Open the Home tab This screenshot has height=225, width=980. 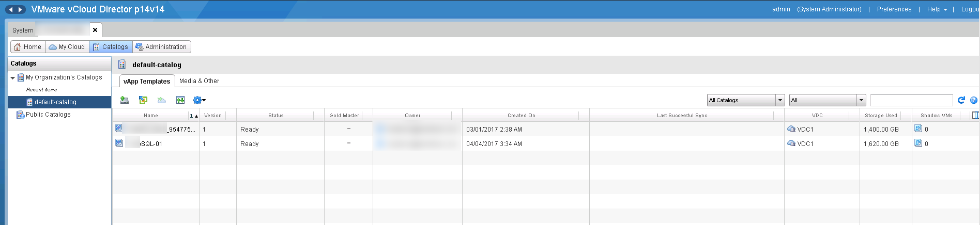pyautogui.click(x=28, y=47)
